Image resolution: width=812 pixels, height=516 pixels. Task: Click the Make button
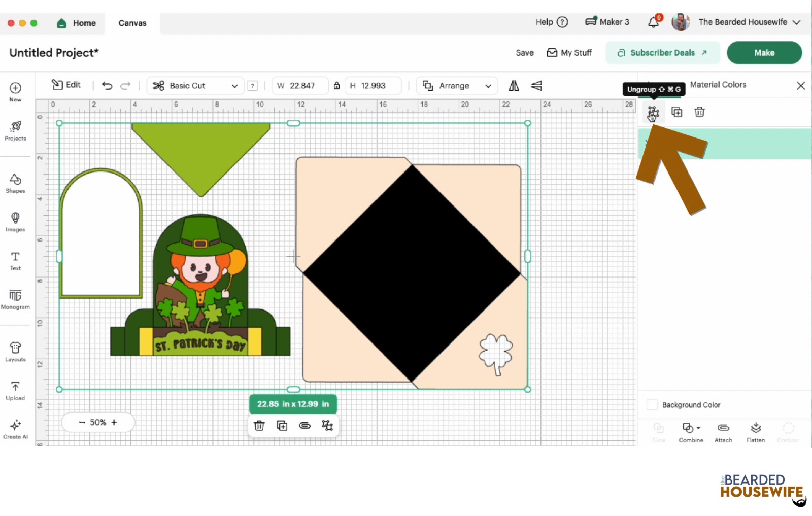[764, 52]
